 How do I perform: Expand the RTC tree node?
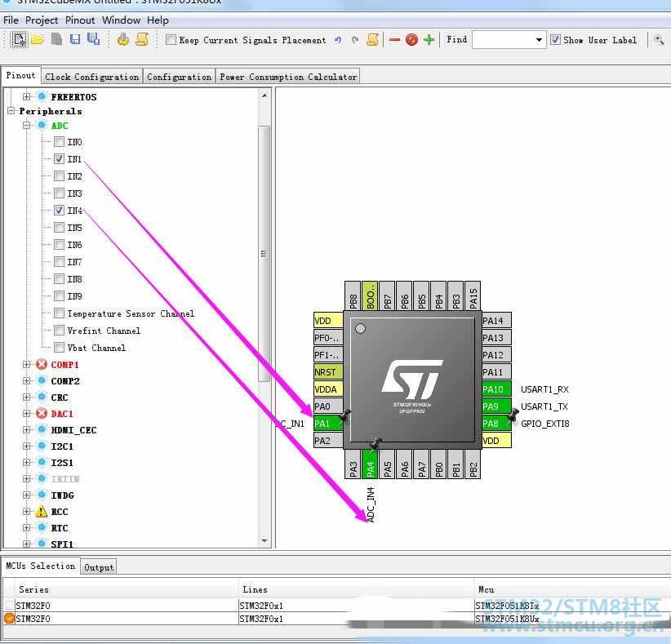pos(27,527)
